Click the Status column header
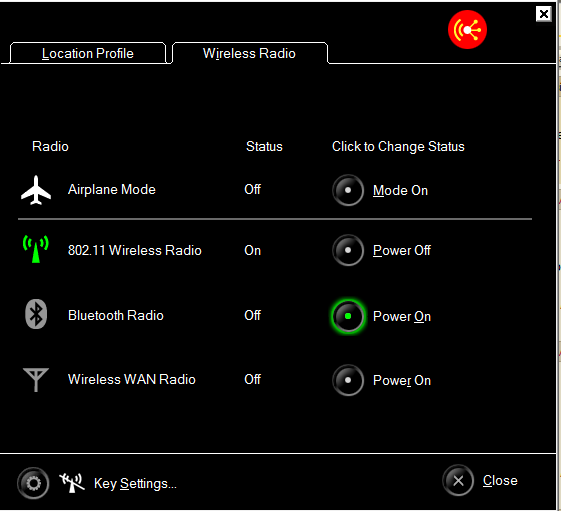The image size is (561, 511). coord(264,146)
